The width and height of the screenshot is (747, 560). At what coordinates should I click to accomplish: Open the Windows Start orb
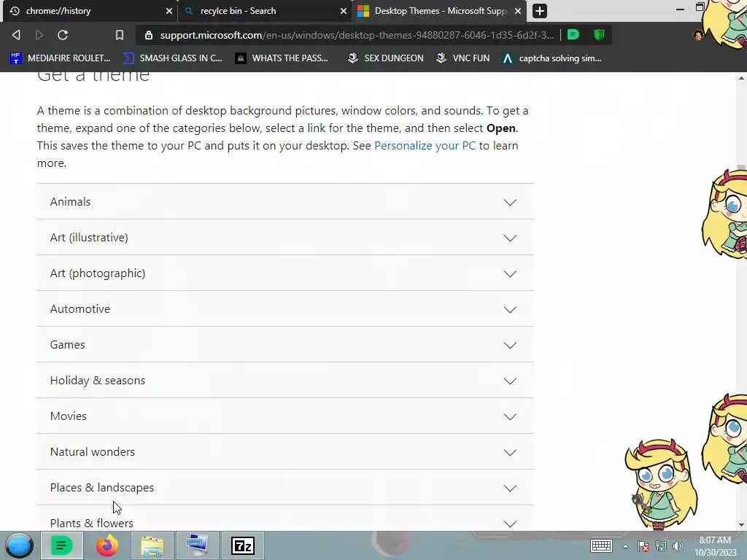20,545
